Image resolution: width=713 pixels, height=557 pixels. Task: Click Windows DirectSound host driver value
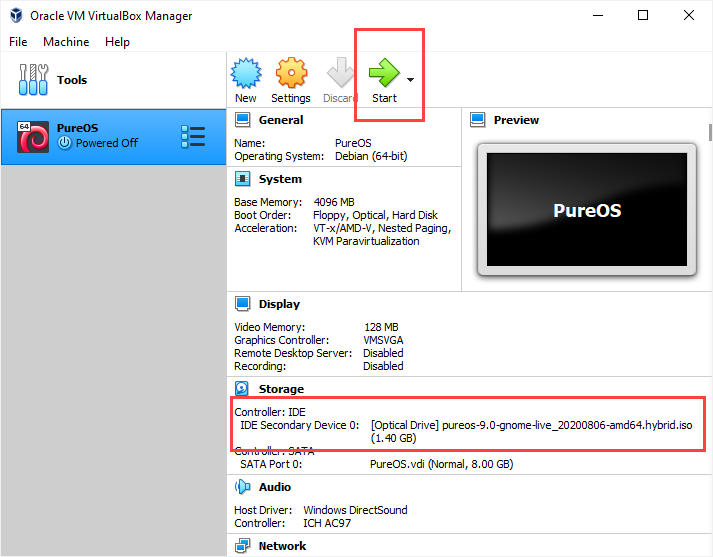point(355,510)
